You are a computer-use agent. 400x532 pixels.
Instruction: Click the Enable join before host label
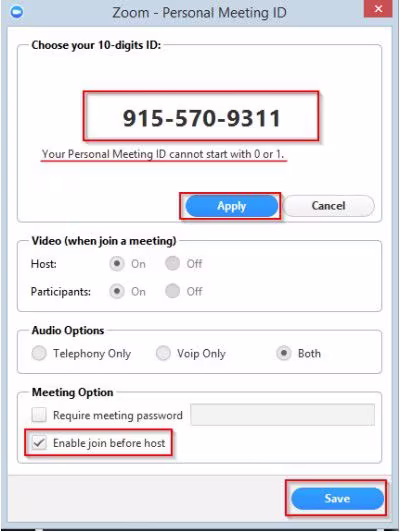click(109, 443)
